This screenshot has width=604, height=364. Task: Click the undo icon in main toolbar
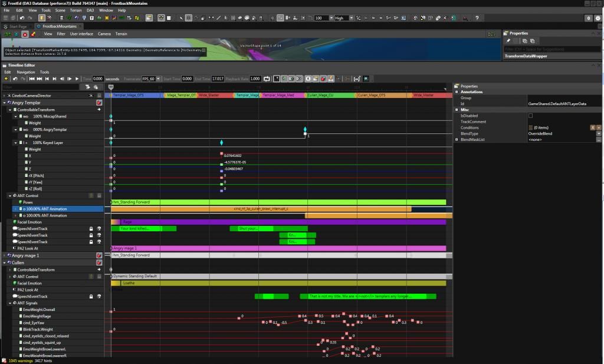(22, 18)
